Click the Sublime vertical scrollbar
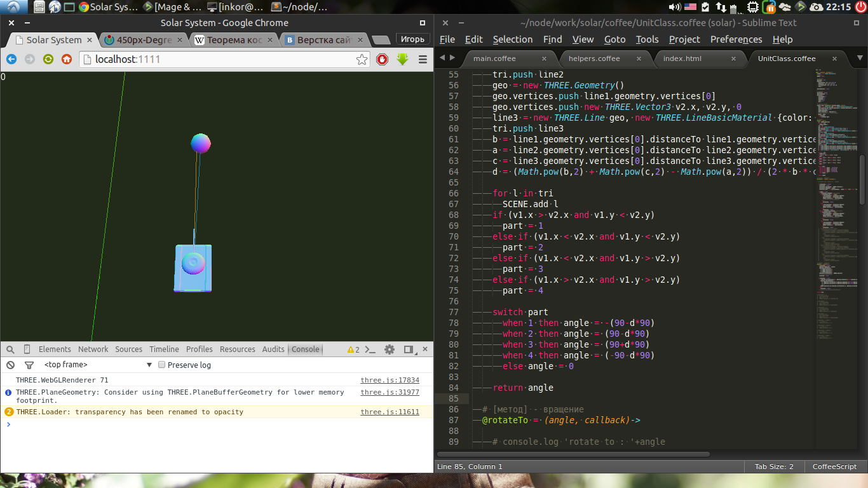Screen dimensions: 868x488 coord(862,180)
